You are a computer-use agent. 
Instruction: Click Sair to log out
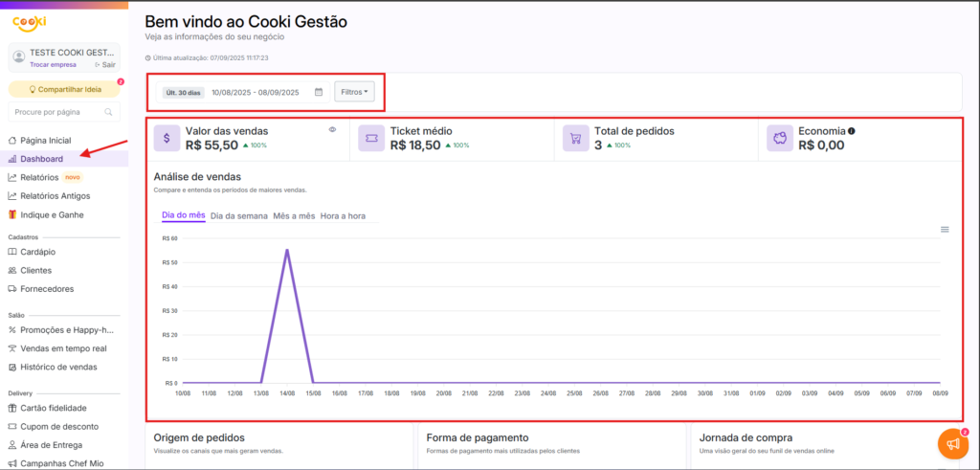(x=104, y=65)
